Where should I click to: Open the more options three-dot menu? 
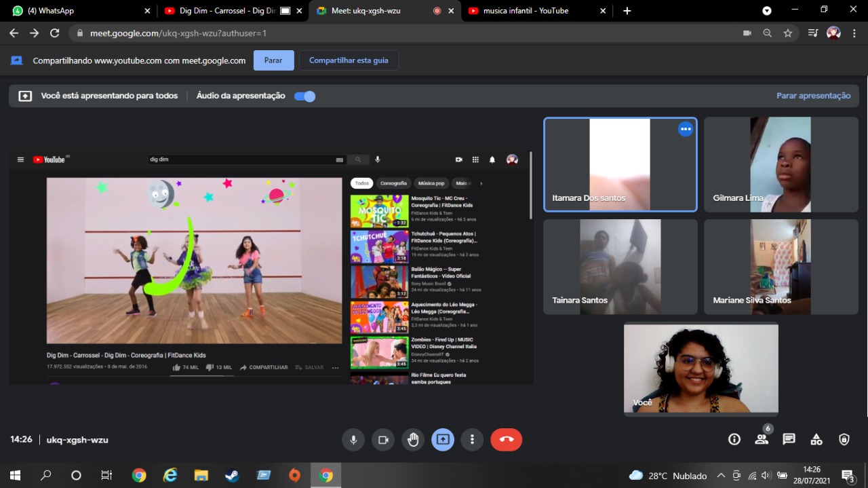[472, 440]
